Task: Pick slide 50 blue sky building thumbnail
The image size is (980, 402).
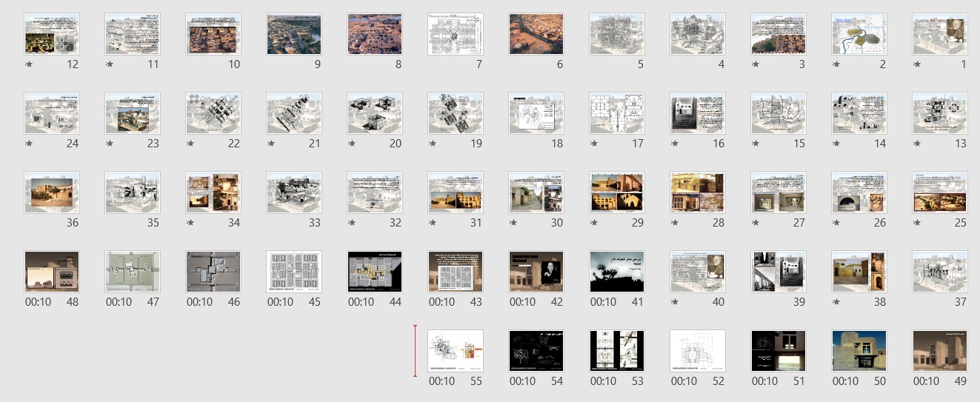Action: click(x=859, y=351)
